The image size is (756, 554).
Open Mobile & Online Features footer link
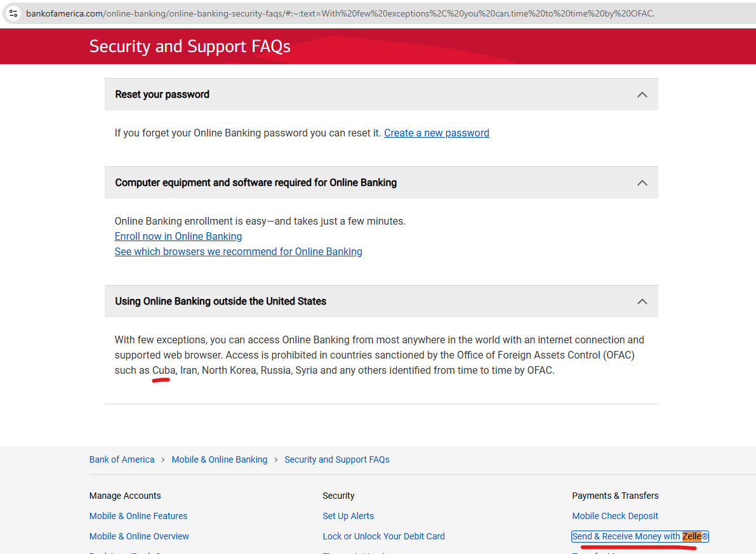(138, 516)
